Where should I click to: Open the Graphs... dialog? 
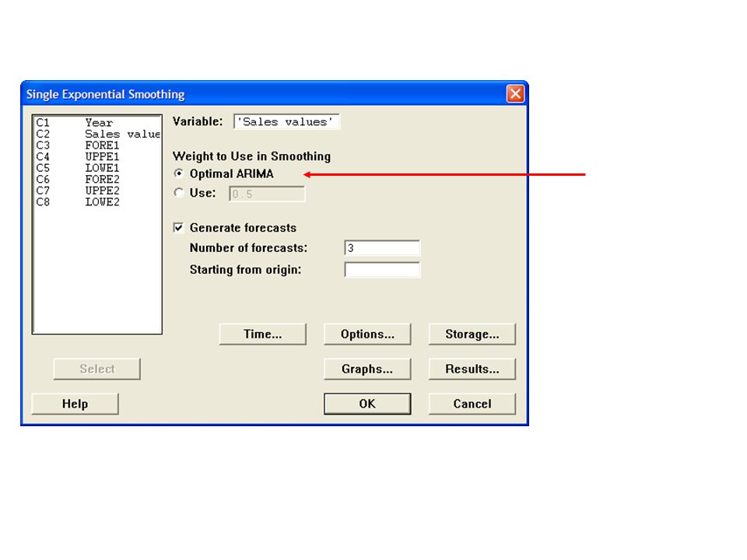(367, 369)
